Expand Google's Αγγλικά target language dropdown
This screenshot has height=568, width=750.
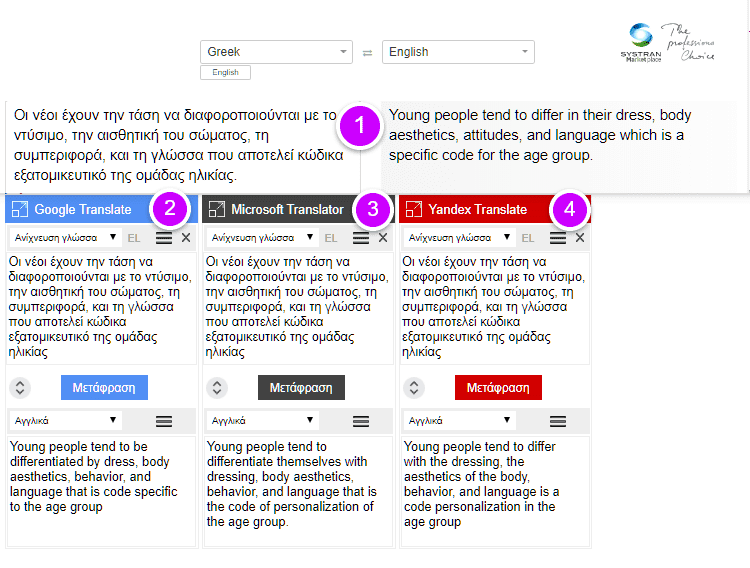[66, 421]
